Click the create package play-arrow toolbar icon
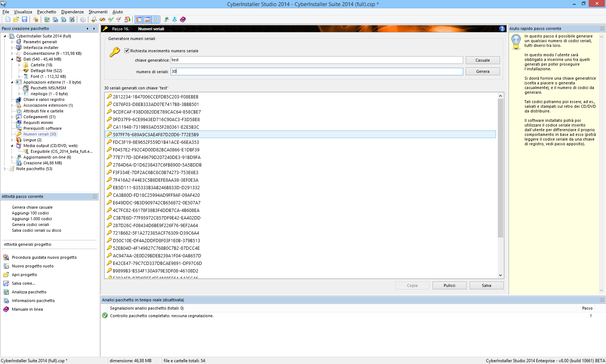 tap(63, 19)
